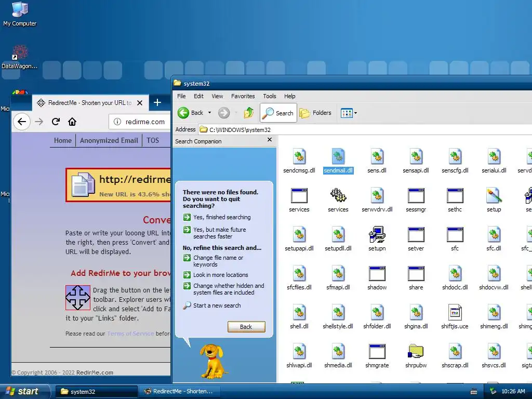This screenshot has height=399, width=532.
Task: Open the Help menu in Explorer
Action: [290, 96]
